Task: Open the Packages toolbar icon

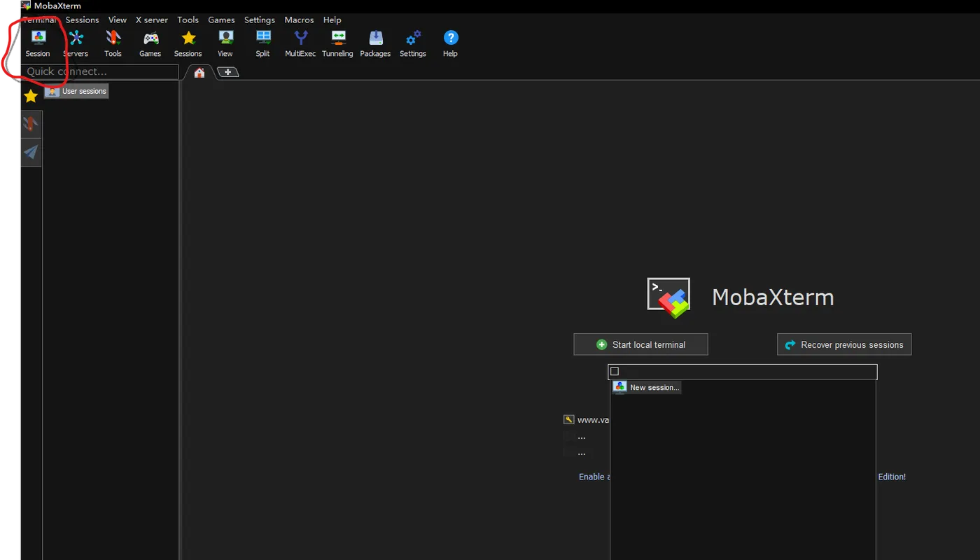Action: [375, 43]
